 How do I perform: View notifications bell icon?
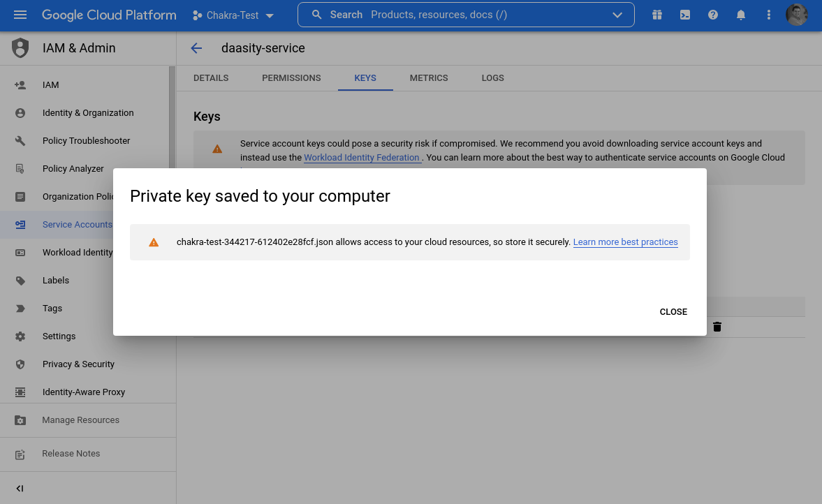(x=741, y=15)
